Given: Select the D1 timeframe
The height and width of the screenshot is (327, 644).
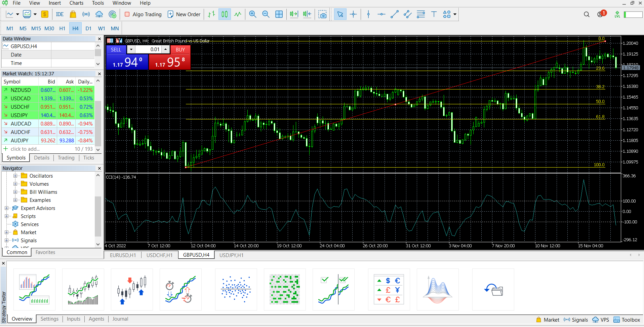Looking at the screenshot, I should pyautogui.click(x=88, y=28).
